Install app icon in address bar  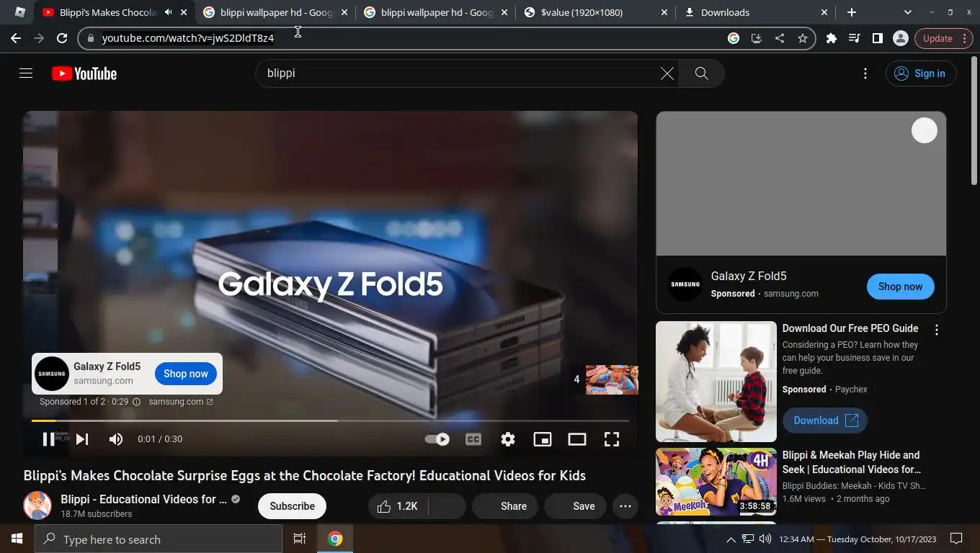click(757, 38)
